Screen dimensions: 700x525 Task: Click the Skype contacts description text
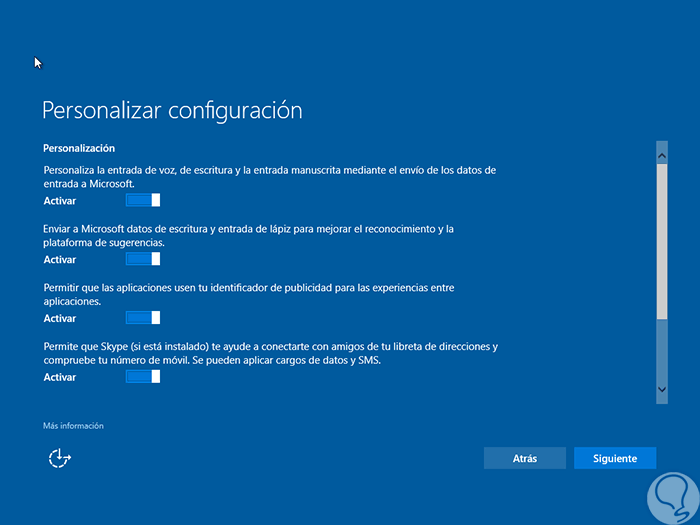pos(270,352)
